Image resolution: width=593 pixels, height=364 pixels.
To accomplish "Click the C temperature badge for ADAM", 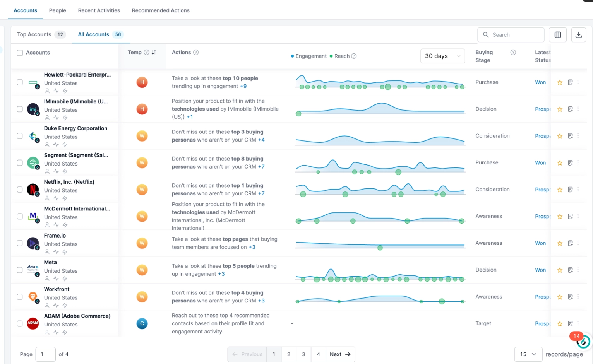I will [x=142, y=323].
